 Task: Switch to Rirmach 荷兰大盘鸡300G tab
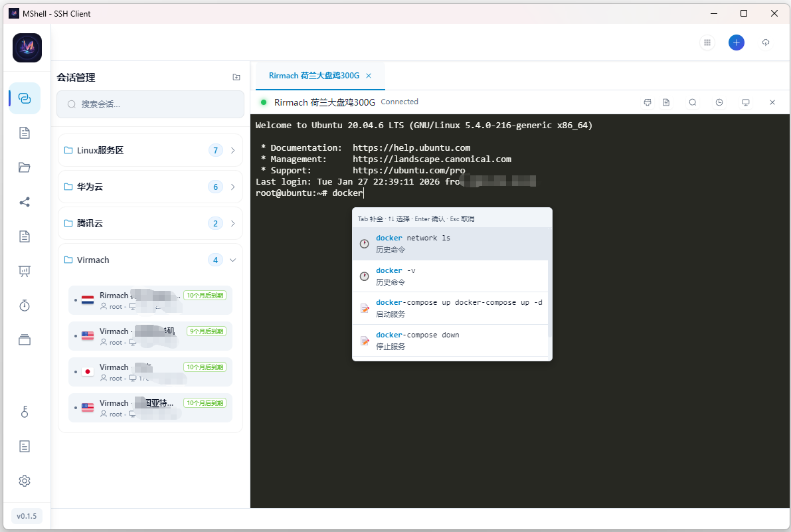click(313, 76)
